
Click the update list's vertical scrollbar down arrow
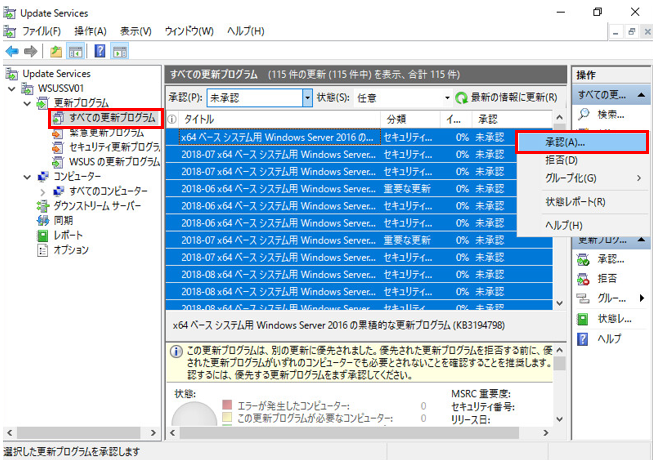pyautogui.click(x=561, y=305)
